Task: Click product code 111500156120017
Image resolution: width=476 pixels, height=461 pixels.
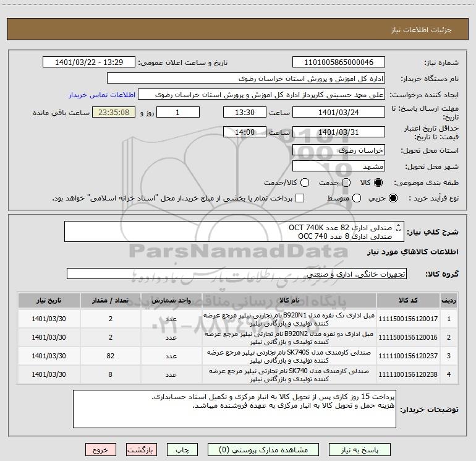Action: pos(408,319)
